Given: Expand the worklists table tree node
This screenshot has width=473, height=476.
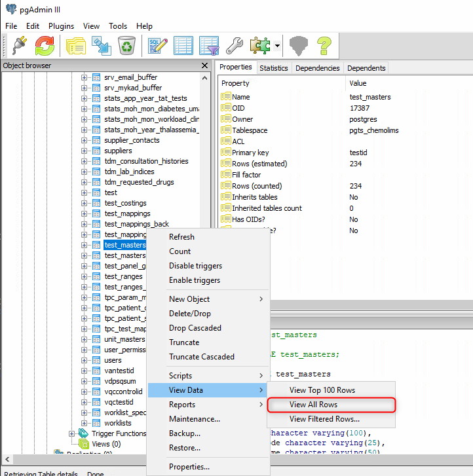Looking at the screenshot, I should (x=85, y=423).
